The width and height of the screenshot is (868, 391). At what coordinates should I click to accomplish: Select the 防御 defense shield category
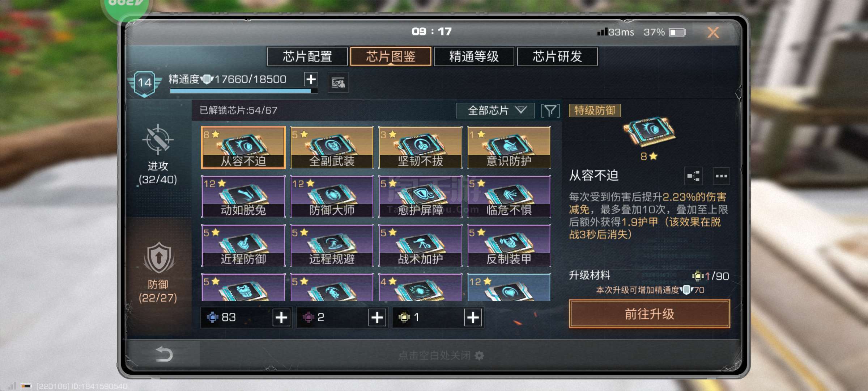pyautogui.click(x=158, y=258)
